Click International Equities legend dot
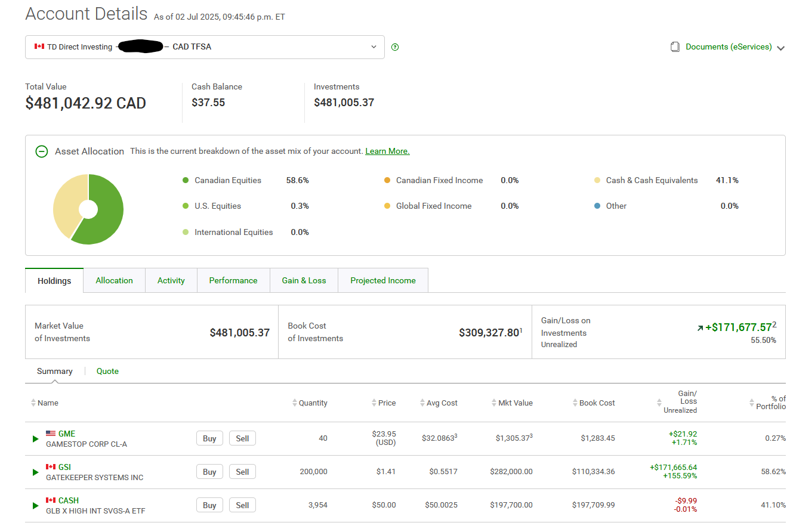The height and width of the screenshot is (532, 790). pyautogui.click(x=186, y=232)
